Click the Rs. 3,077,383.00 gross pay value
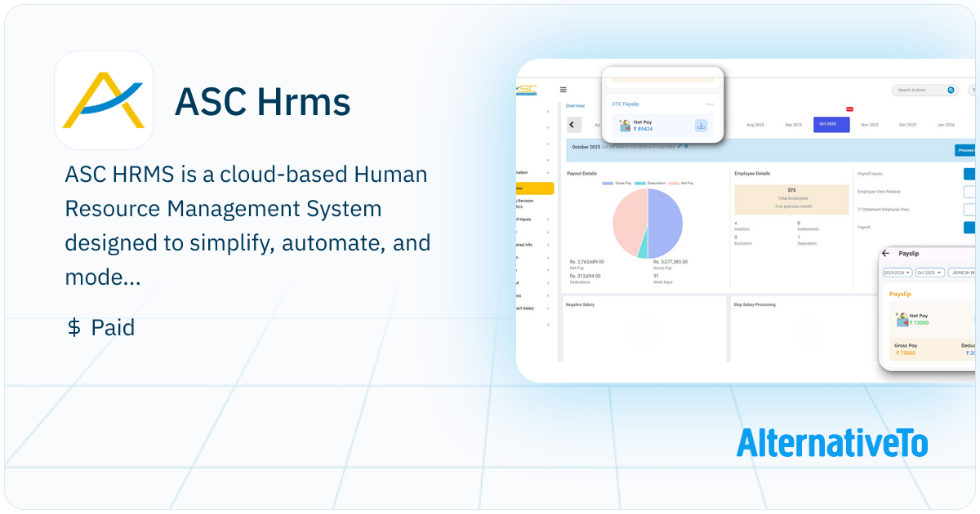The height and width of the screenshot is (514, 980). coord(670,262)
